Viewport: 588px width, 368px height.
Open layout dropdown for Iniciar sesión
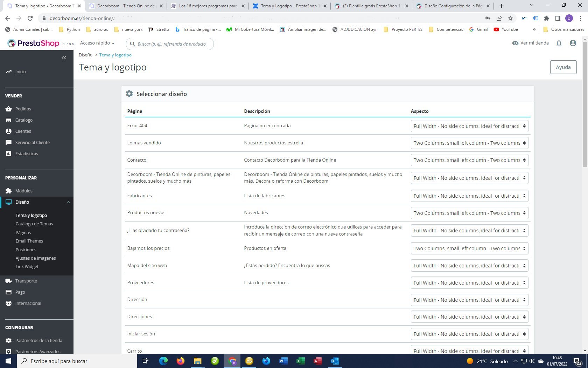click(x=469, y=334)
